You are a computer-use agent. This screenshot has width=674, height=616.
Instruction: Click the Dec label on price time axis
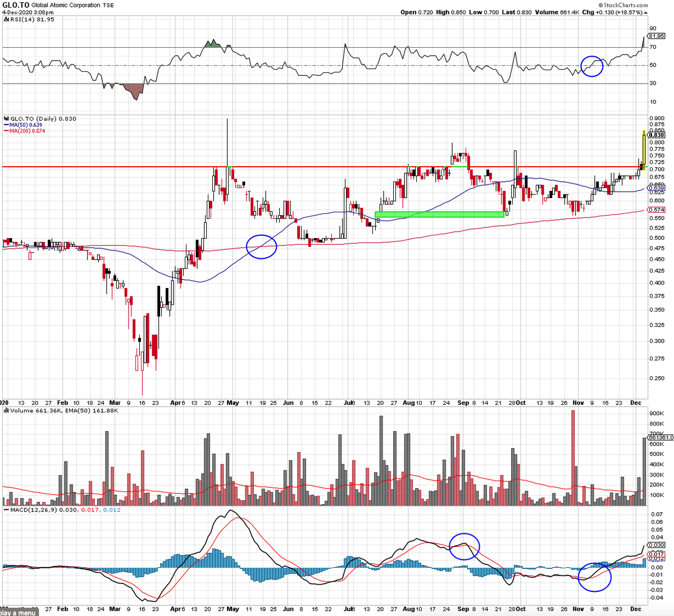coord(636,403)
